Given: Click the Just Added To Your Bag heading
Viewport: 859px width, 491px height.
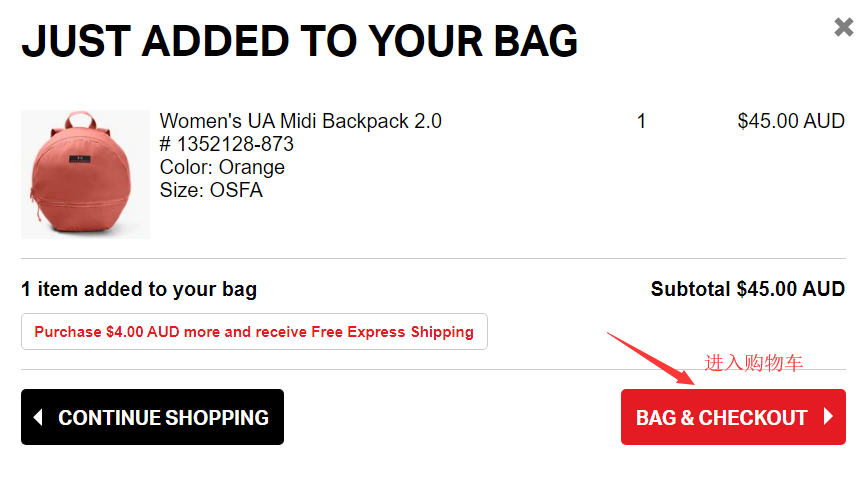Looking at the screenshot, I should click(x=300, y=40).
